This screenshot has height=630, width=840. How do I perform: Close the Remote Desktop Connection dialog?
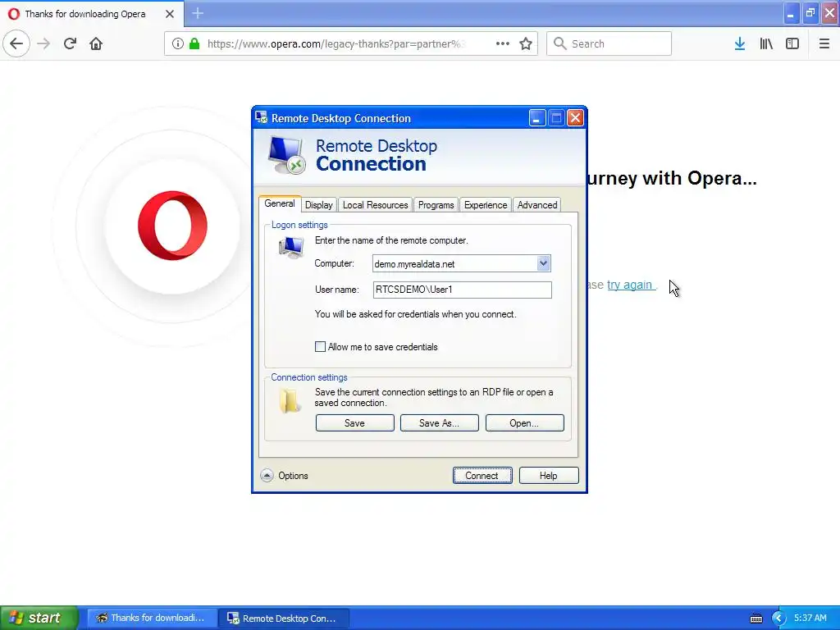coord(575,118)
